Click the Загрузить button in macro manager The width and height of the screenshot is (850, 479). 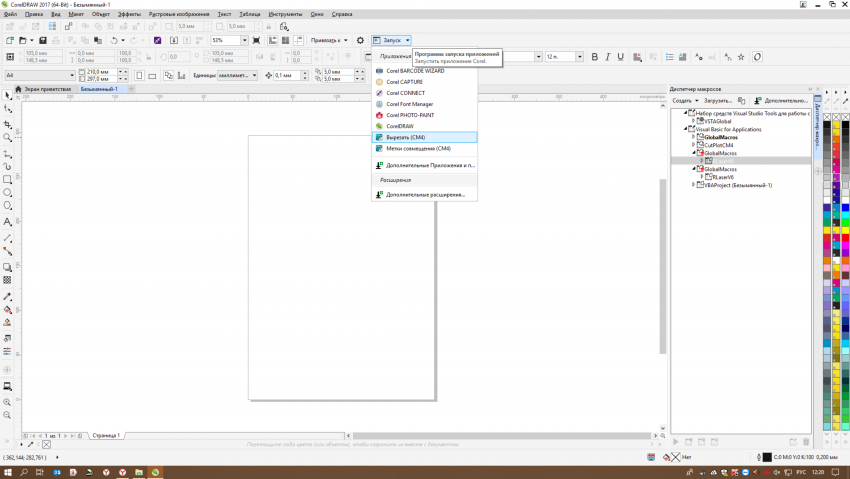717,101
